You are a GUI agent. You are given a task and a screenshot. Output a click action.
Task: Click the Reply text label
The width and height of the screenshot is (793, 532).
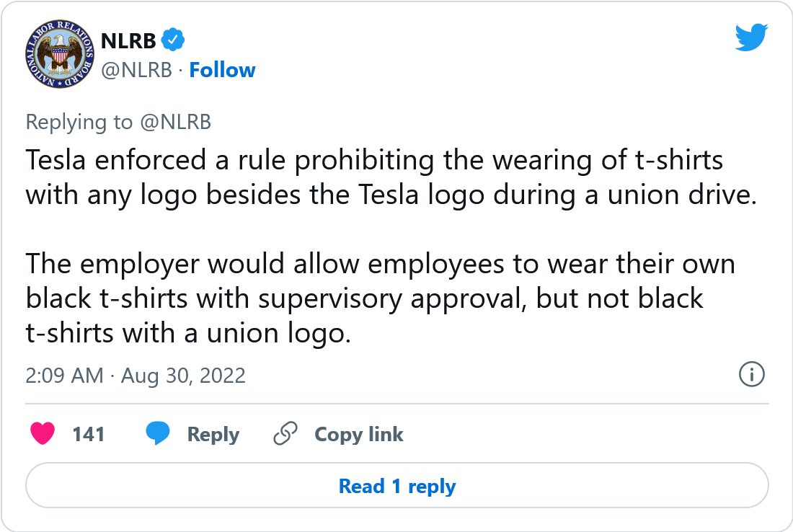(x=213, y=435)
